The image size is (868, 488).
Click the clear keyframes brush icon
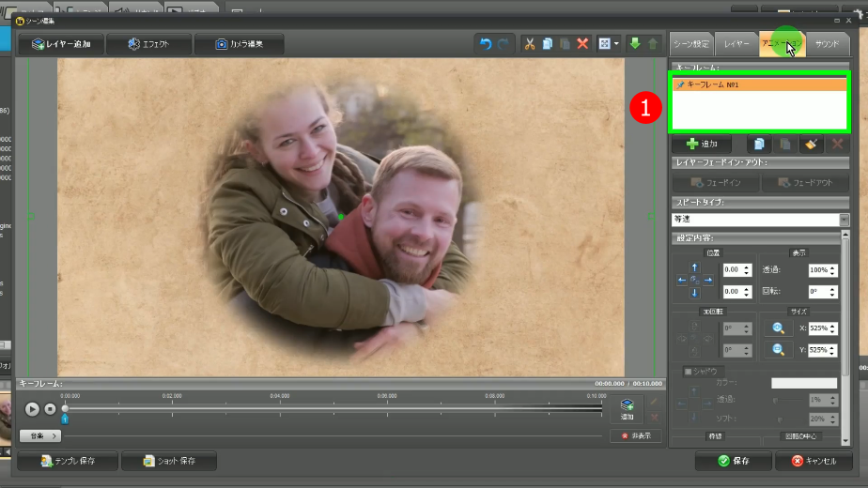click(811, 144)
